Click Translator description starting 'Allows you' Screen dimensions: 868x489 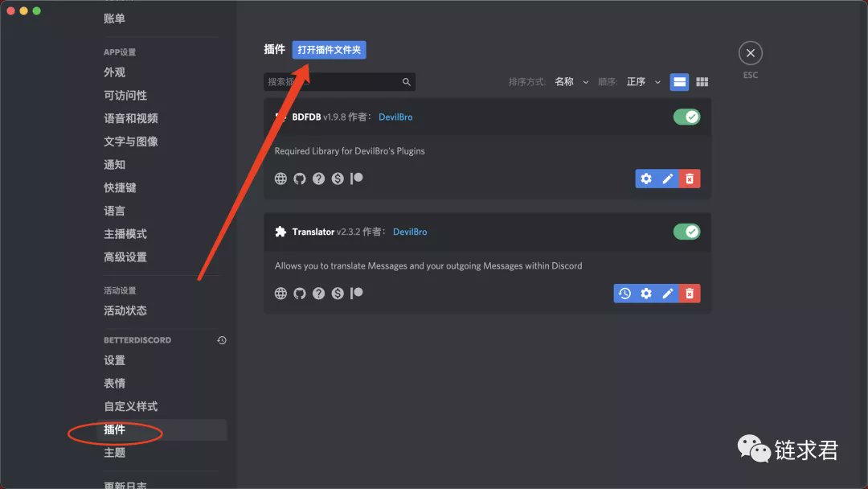(x=428, y=266)
